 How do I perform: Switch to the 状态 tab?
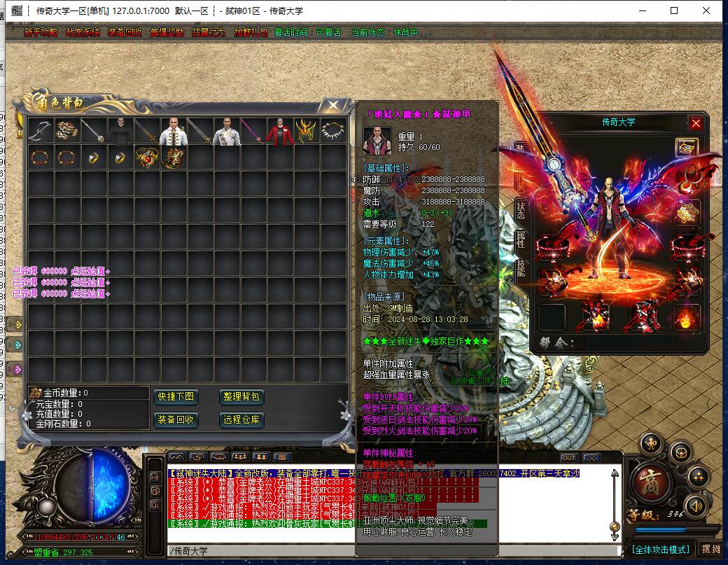coord(521,211)
